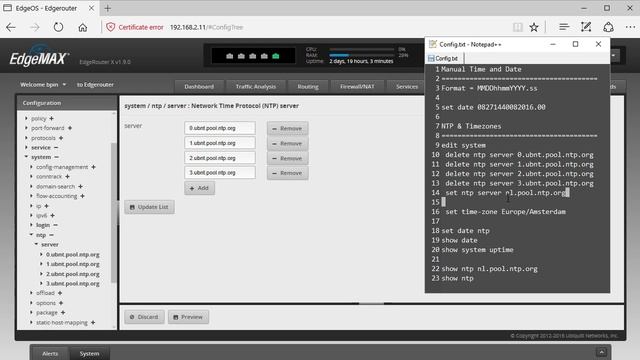
Task: Open the Services tab
Action: tap(407, 87)
